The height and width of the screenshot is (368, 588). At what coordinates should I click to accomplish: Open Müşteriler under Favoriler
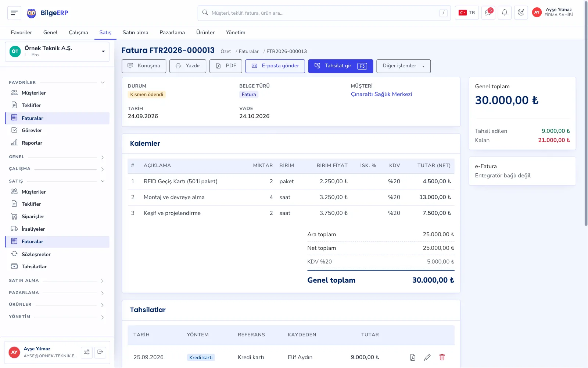pyautogui.click(x=57, y=93)
